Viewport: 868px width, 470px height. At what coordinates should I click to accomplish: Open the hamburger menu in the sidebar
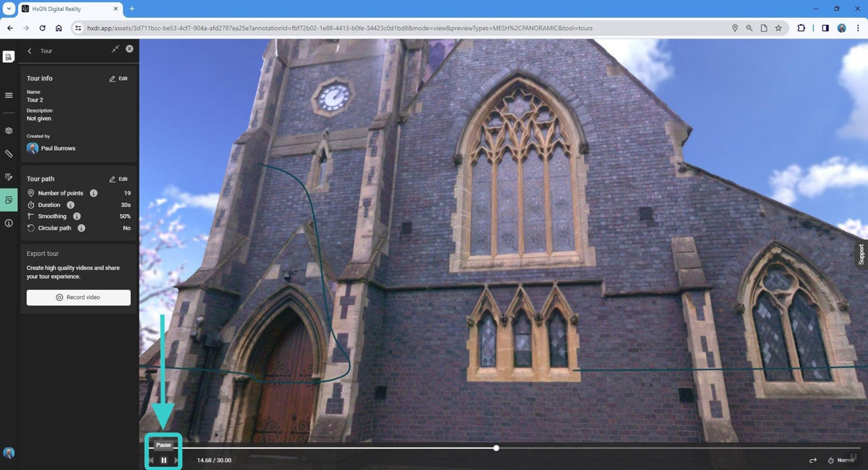[9, 95]
